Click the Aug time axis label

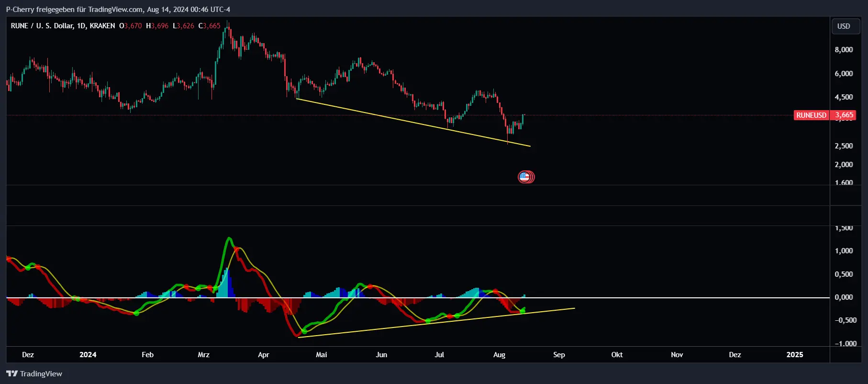click(x=499, y=355)
